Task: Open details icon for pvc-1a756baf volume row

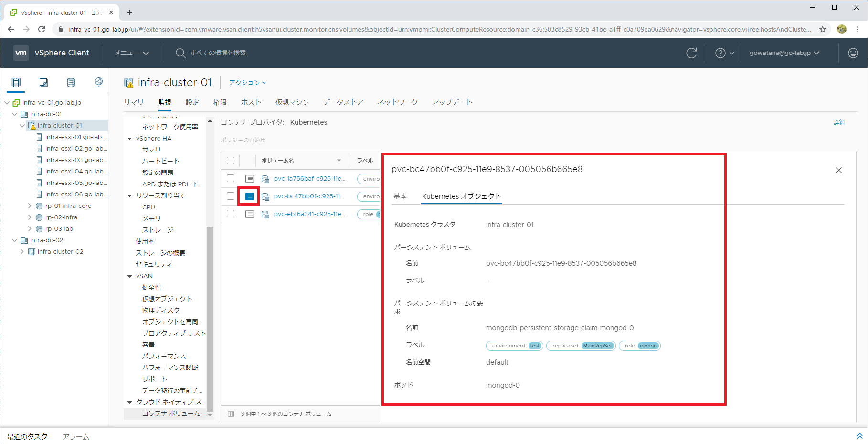Action: (x=250, y=179)
